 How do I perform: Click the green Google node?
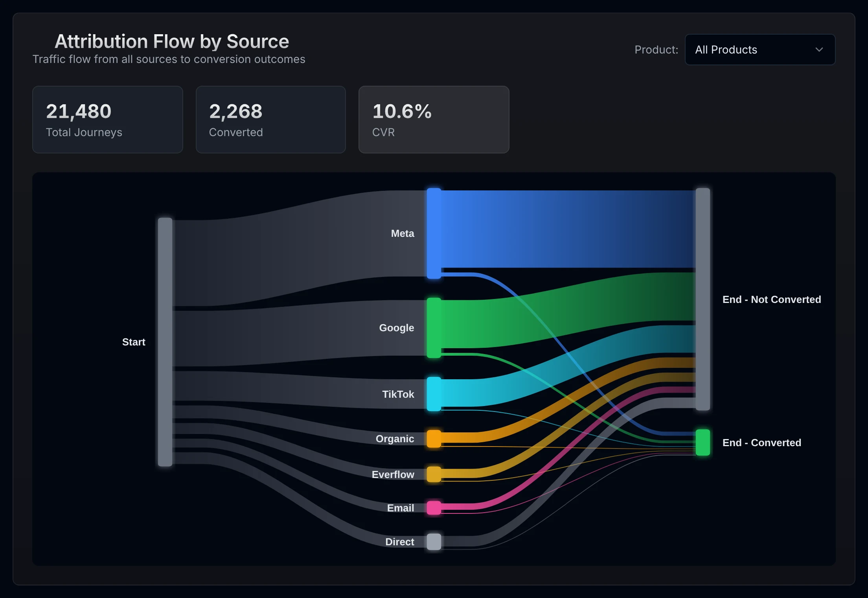click(434, 328)
